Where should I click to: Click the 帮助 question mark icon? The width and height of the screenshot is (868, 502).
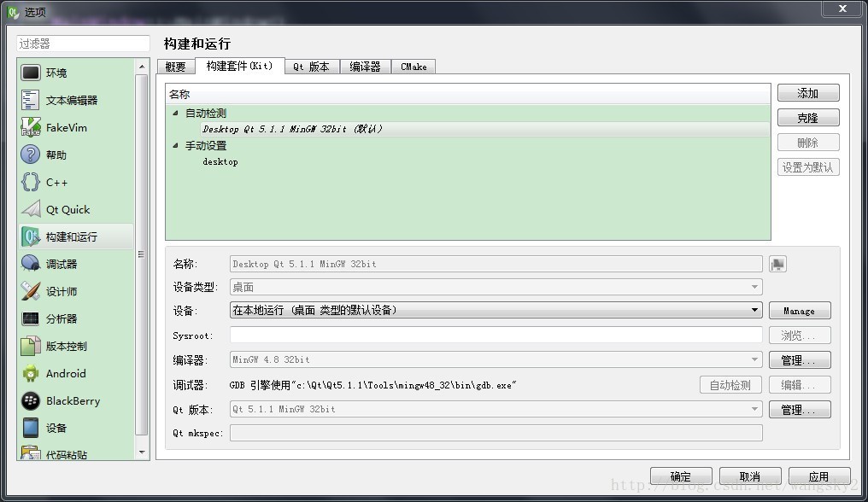[31, 155]
